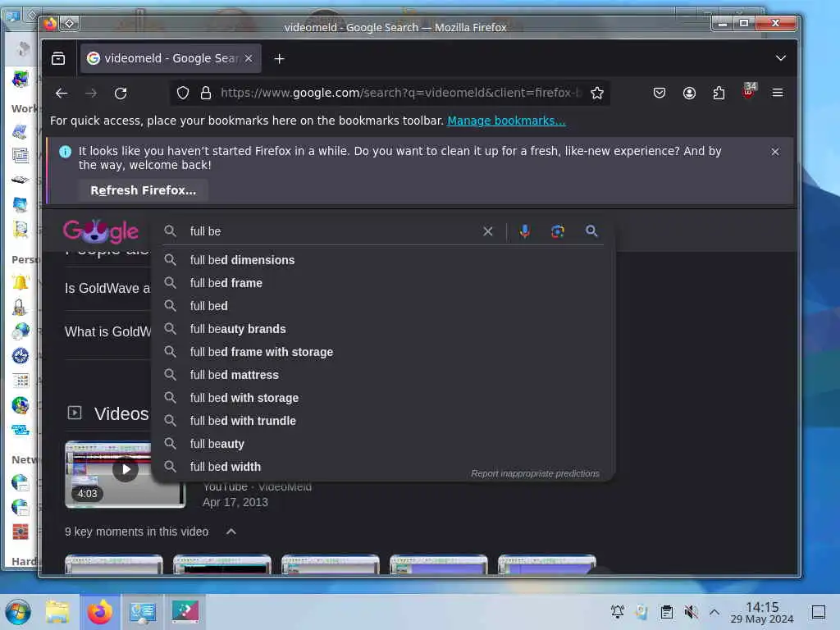This screenshot has height=630, width=840.
Task: Submit search with the blue magnifier icon
Action: click(591, 231)
